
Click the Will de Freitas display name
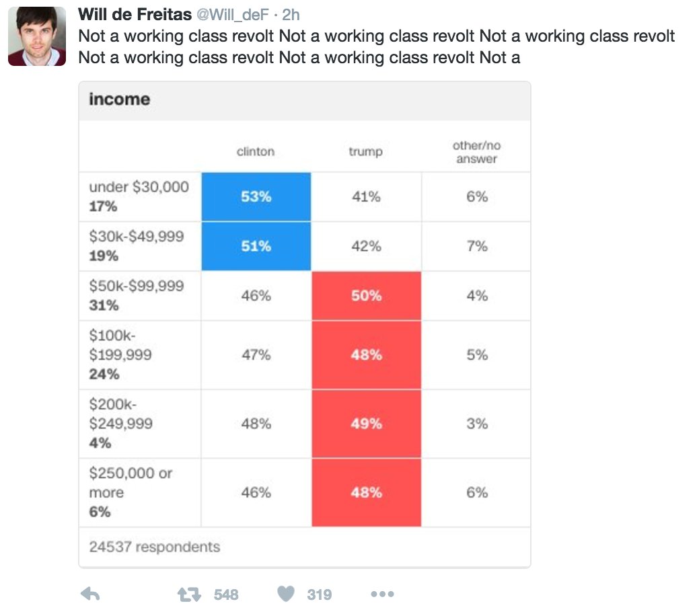[135, 15]
